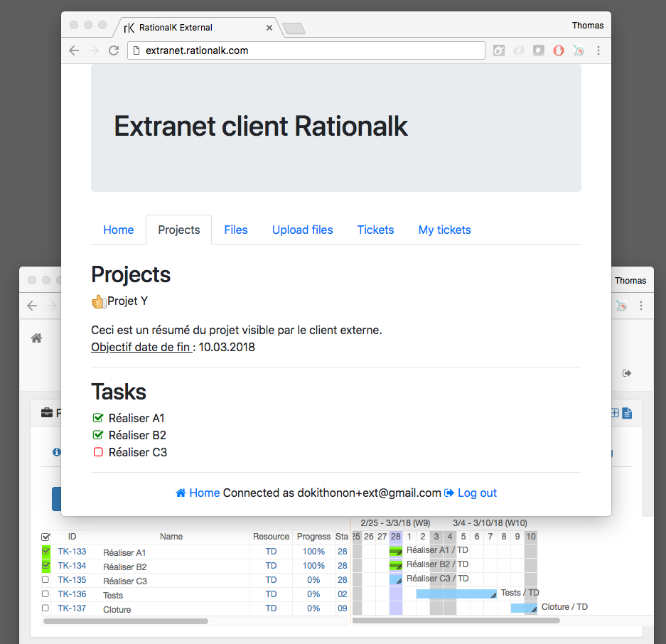Click the extranet.rationalk.com address bar

pos(306,50)
